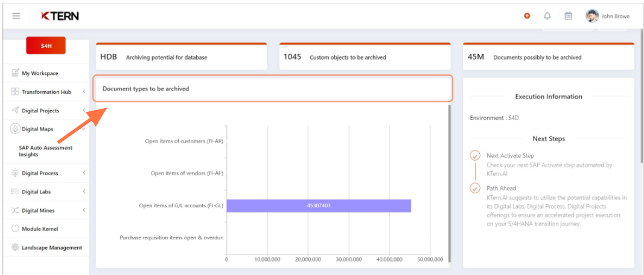
Task: Click the Next Steps heading
Action: pyautogui.click(x=548, y=138)
